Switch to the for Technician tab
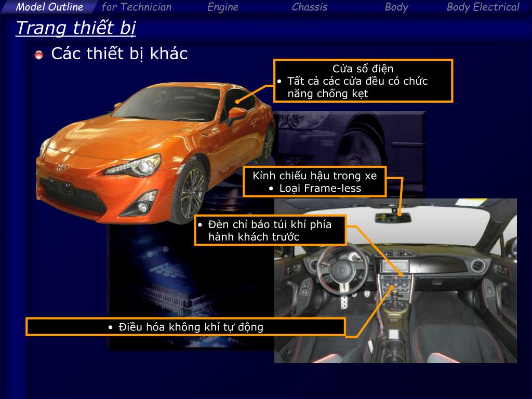532x399 pixels. coord(137,7)
